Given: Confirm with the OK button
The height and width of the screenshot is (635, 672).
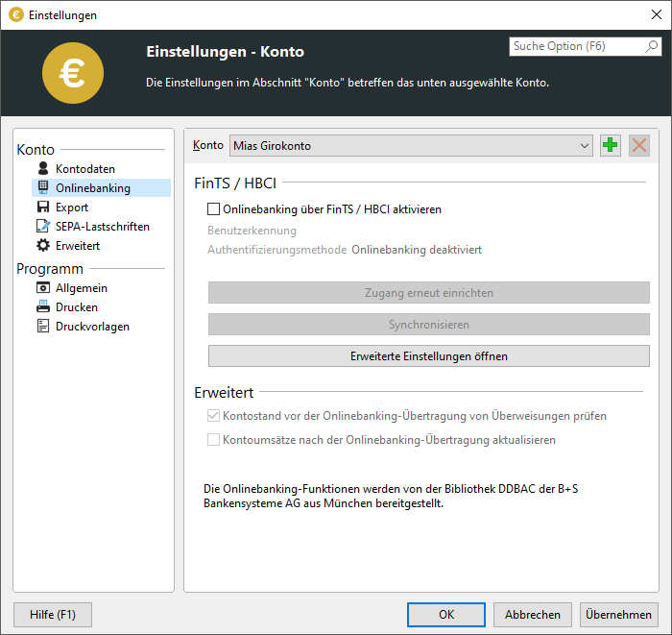Looking at the screenshot, I should (x=446, y=615).
